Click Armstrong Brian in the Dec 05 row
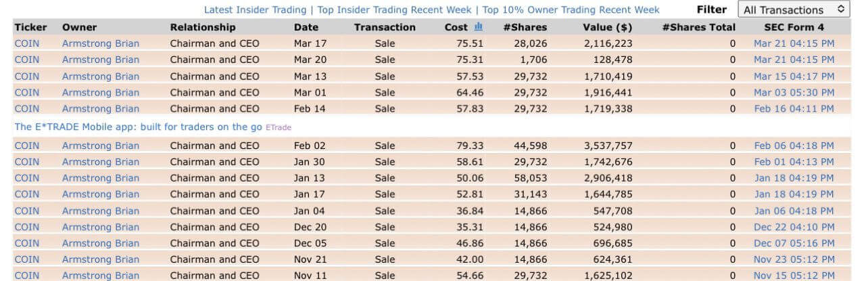The height and width of the screenshot is (281, 868). (101, 243)
